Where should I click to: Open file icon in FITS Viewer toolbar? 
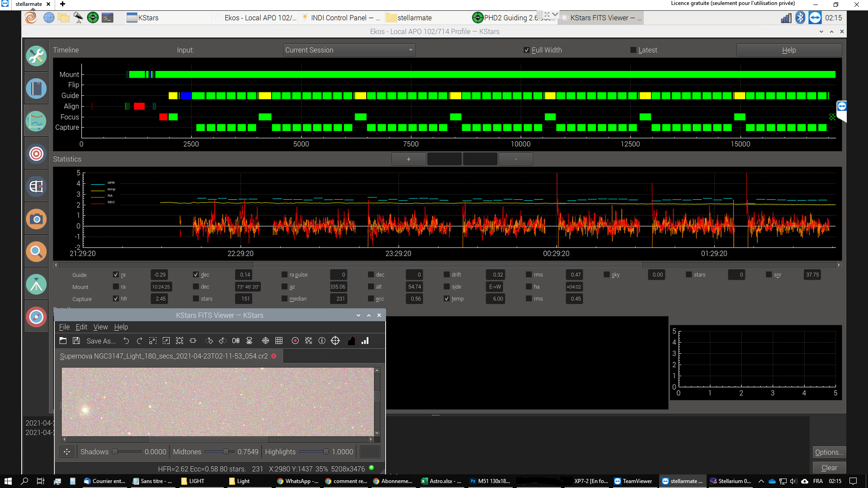coord(63,341)
